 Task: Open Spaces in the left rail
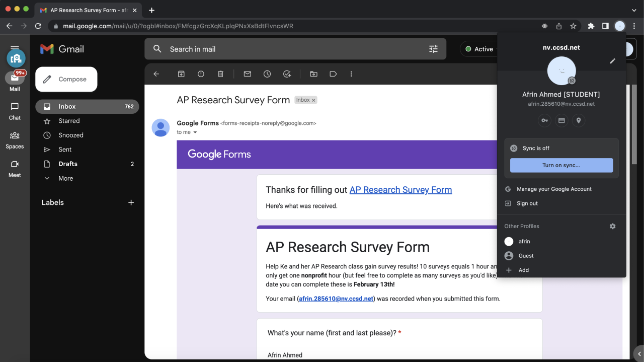pyautogui.click(x=15, y=140)
